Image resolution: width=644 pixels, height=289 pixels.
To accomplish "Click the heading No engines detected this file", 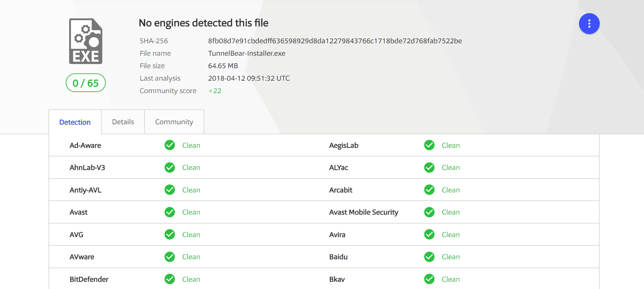I will coord(204,23).
